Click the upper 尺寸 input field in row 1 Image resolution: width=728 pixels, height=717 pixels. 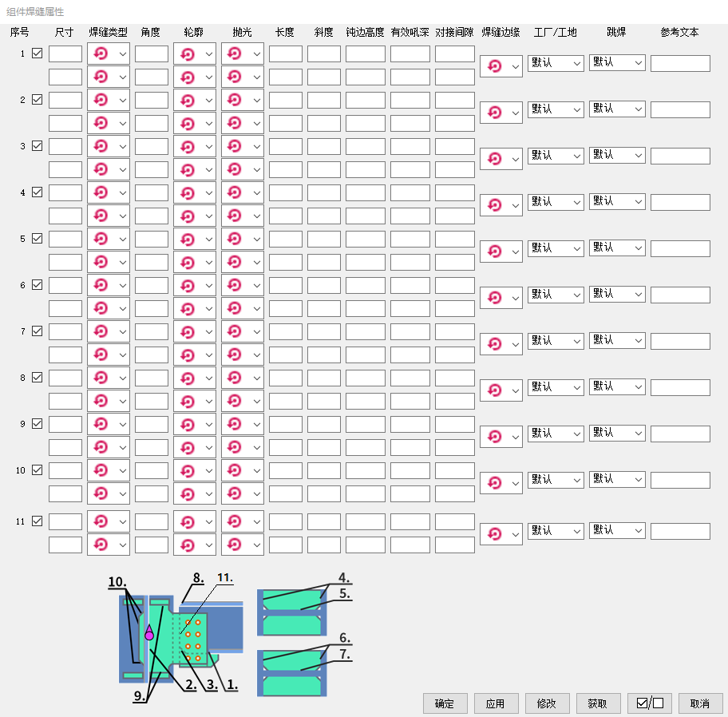65,54
